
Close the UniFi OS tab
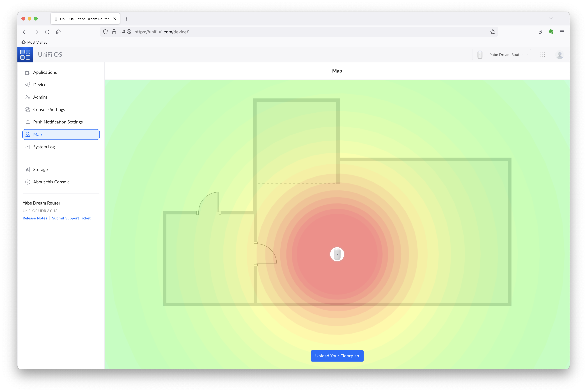(115, 19)
